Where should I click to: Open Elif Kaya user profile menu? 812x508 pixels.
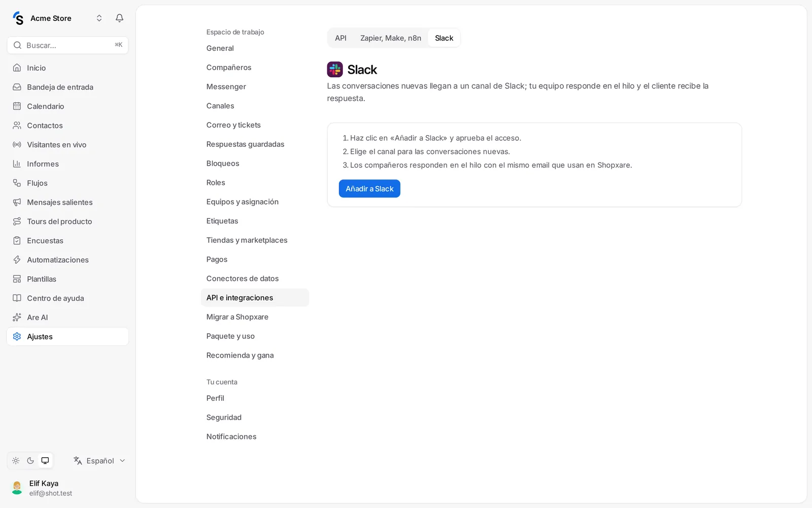click(x=67, y=488)
